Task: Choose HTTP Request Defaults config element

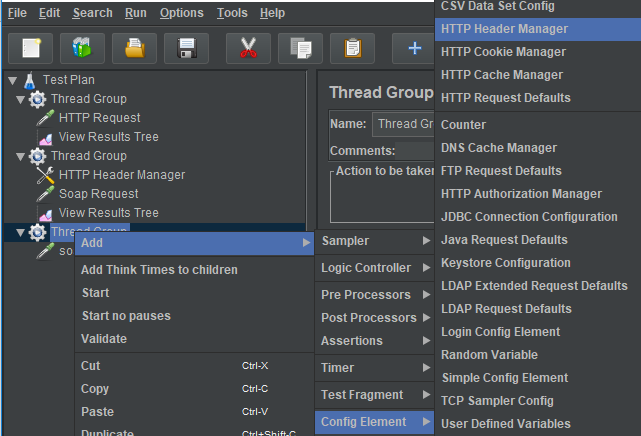Action: [538, 98]
